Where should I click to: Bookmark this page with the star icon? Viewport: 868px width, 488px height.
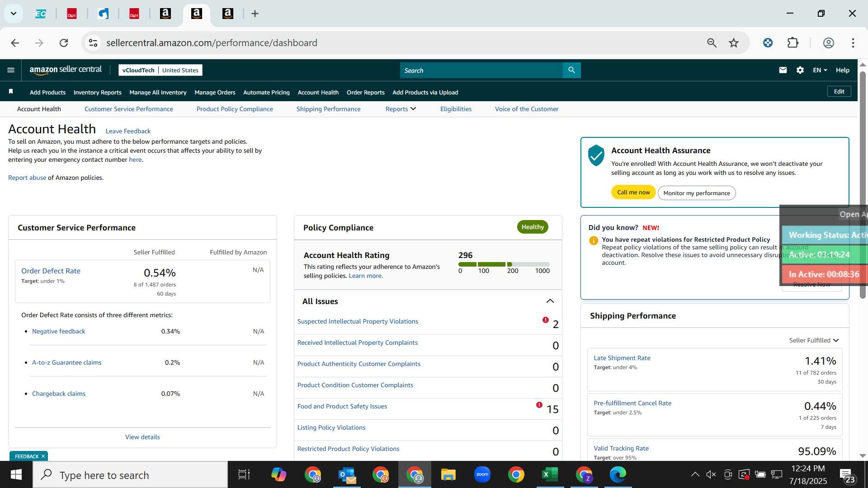point(734,43)
